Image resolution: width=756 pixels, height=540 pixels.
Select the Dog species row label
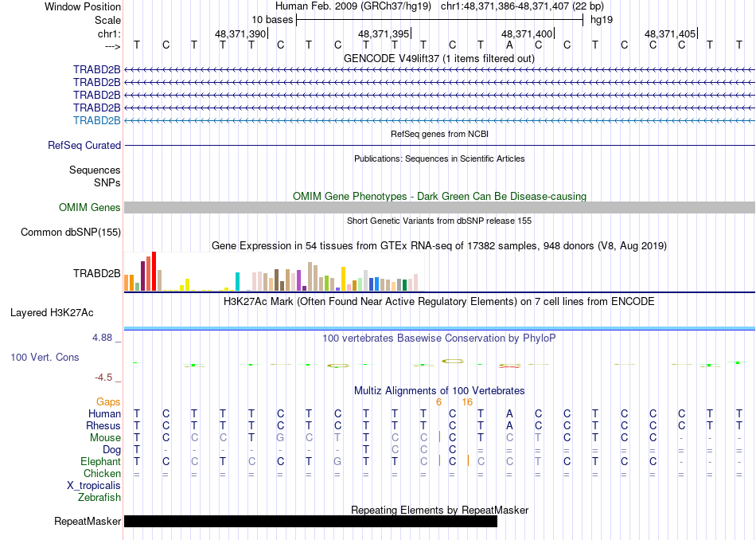(x=111, y=450)
